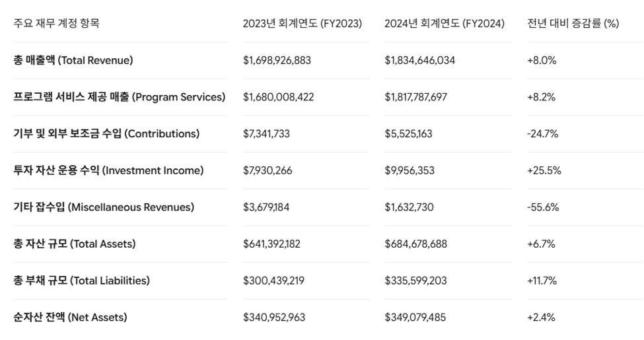Image resolution: width=644 pixels, height=340 pixels.
Task: Click the '2023년 회계연도 (FY2023)' header
Action: pos(303,23)
